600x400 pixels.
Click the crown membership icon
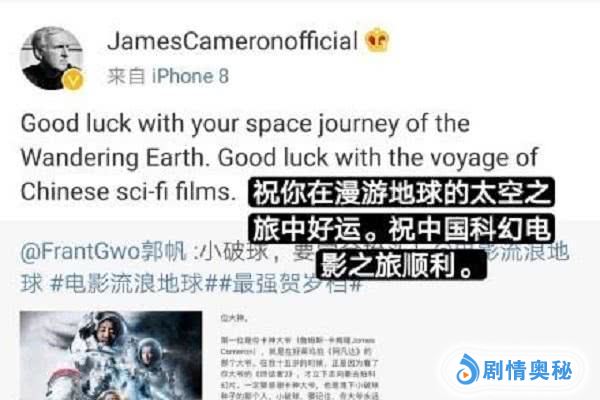[377, 40]
